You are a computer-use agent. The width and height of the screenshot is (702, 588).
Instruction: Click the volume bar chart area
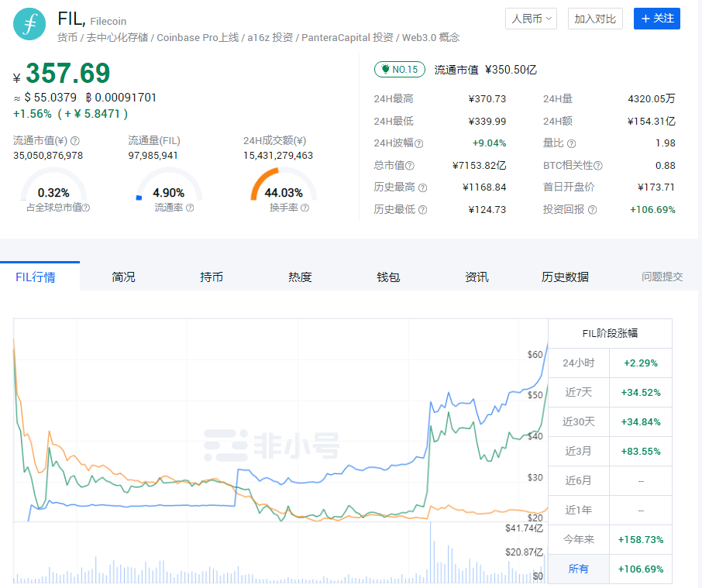[280, 553]
